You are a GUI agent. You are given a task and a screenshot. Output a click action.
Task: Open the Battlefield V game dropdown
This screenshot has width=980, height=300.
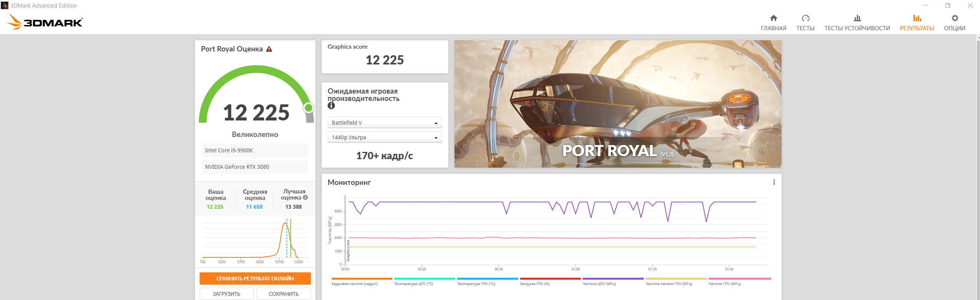(385, 123)
